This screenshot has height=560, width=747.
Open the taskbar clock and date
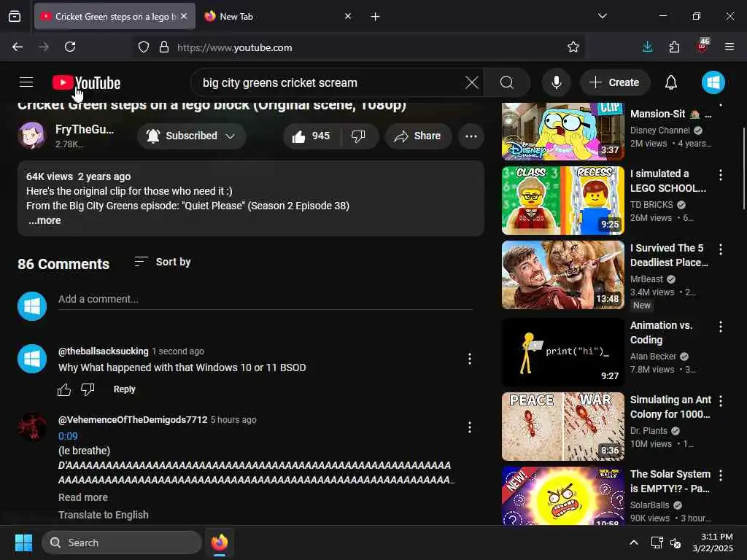713,542
